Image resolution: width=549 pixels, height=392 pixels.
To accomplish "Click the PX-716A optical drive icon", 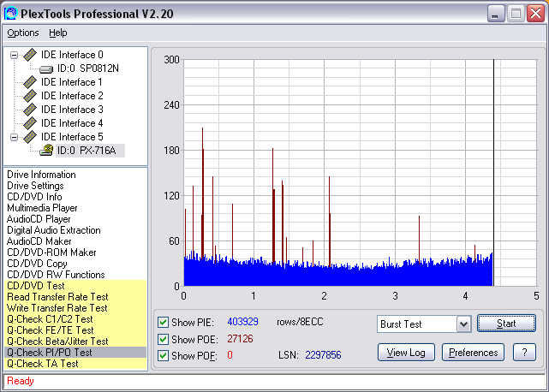I will pos(46,150).
